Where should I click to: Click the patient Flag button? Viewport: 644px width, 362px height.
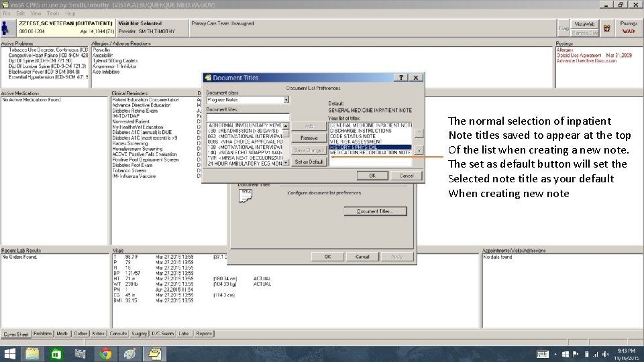point(563,28)
